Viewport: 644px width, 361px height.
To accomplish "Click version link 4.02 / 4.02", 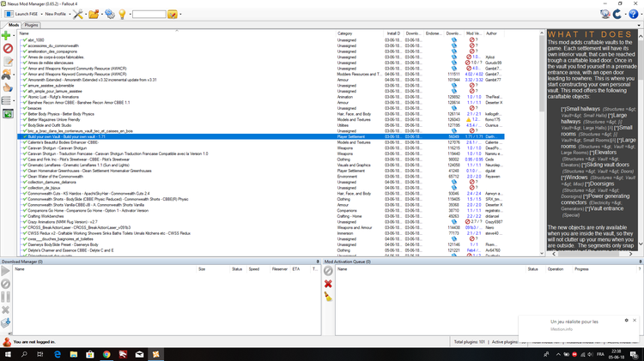I will click(474, 75).
